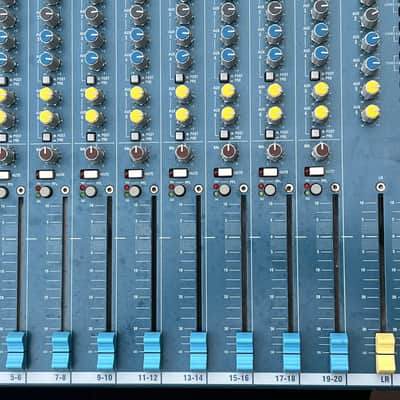The width and height of the screenshot is (400, 400).
Task: Mute channel 9-10 with its mute button
Action: 90,174
